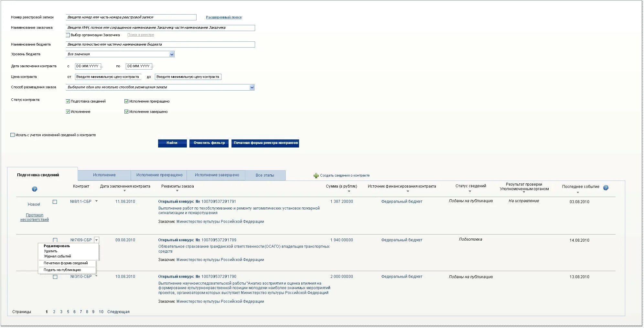Open the Расширенный поиск link
Image resolution: width=644 pixels, height=328 pixels.
coord(224,17)
